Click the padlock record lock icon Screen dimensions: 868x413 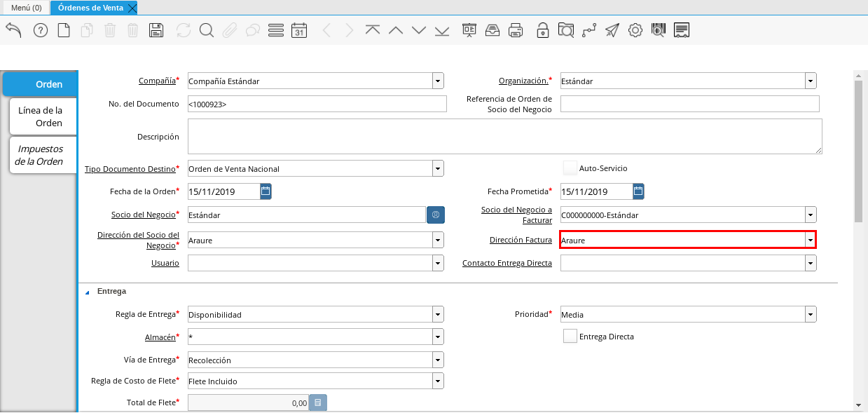pos(542,30)
